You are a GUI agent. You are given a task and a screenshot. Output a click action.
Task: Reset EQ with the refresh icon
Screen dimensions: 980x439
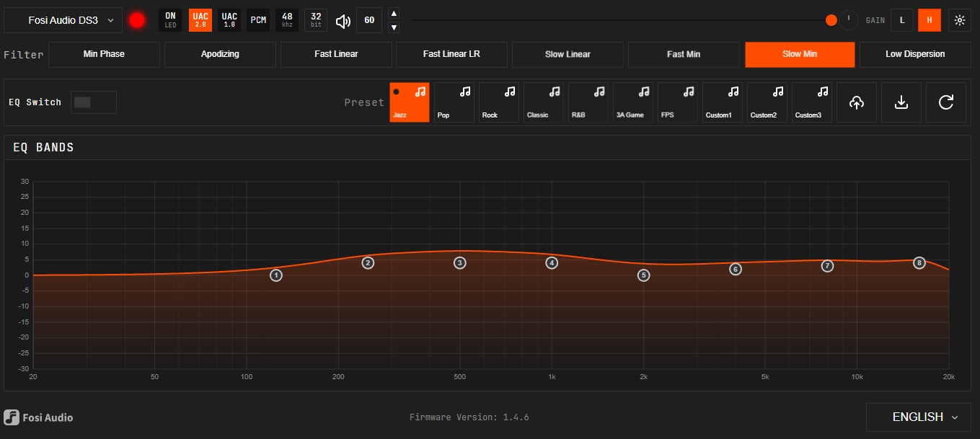coord(945,102)
